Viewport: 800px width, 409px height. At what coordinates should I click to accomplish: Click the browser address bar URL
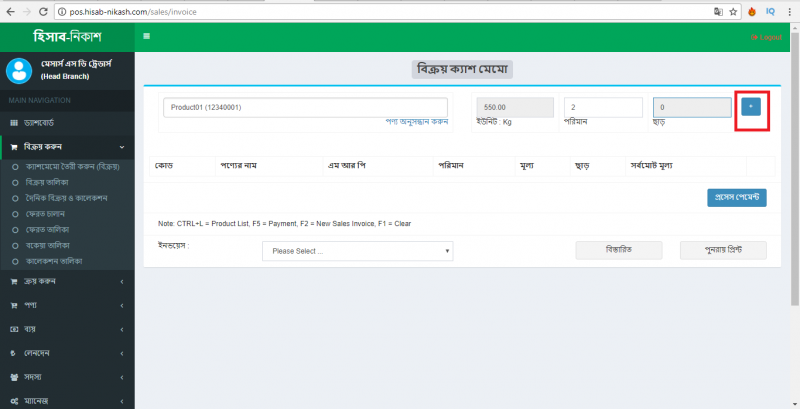[x=133, y=12]
